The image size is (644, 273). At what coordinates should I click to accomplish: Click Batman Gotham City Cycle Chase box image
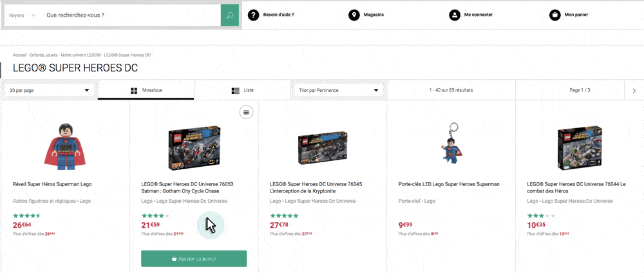coord(194,148)
